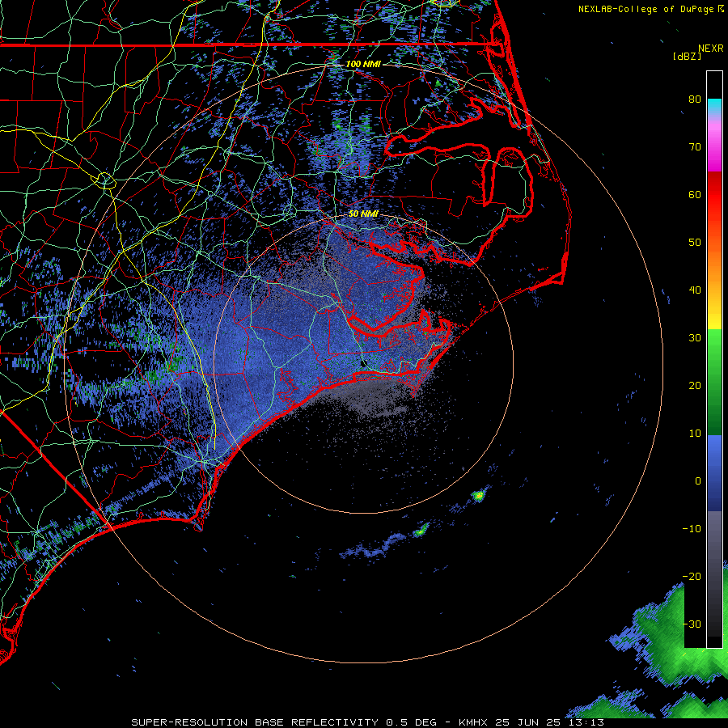Click the black radar site dot at map center
The height and width of the screenshot is (728, 728).
363,363
